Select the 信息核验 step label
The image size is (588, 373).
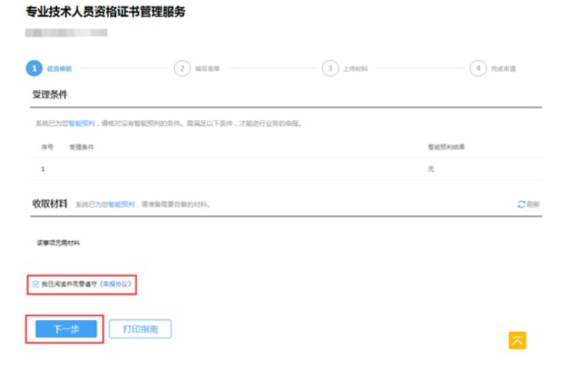click(x=59, y=69)
